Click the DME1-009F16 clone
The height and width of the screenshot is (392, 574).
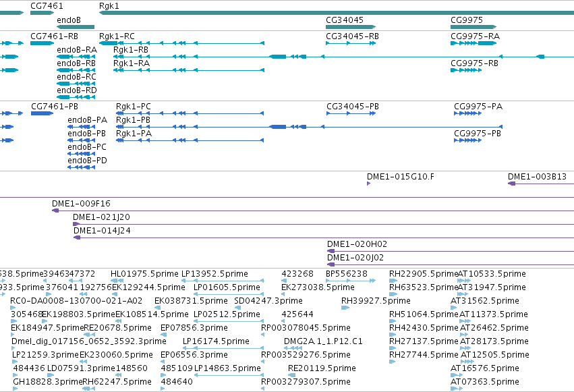pos(81,204)
